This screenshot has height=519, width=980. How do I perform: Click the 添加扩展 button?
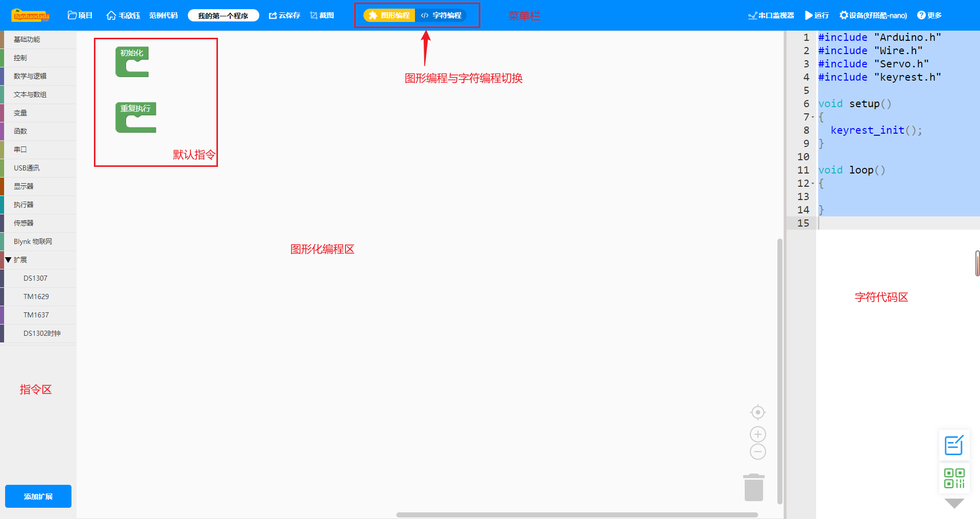(x=38, y=496)
